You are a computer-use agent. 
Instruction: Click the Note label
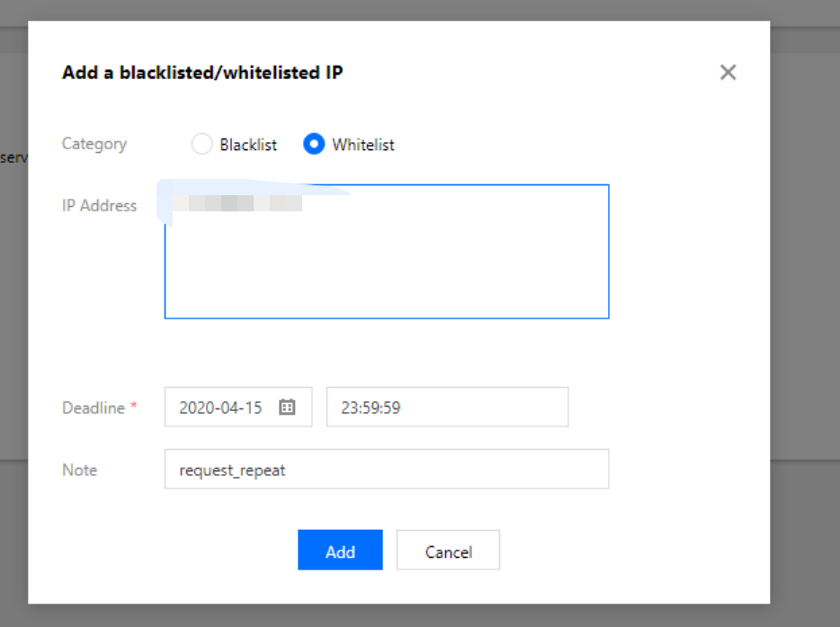click(80, 470)
